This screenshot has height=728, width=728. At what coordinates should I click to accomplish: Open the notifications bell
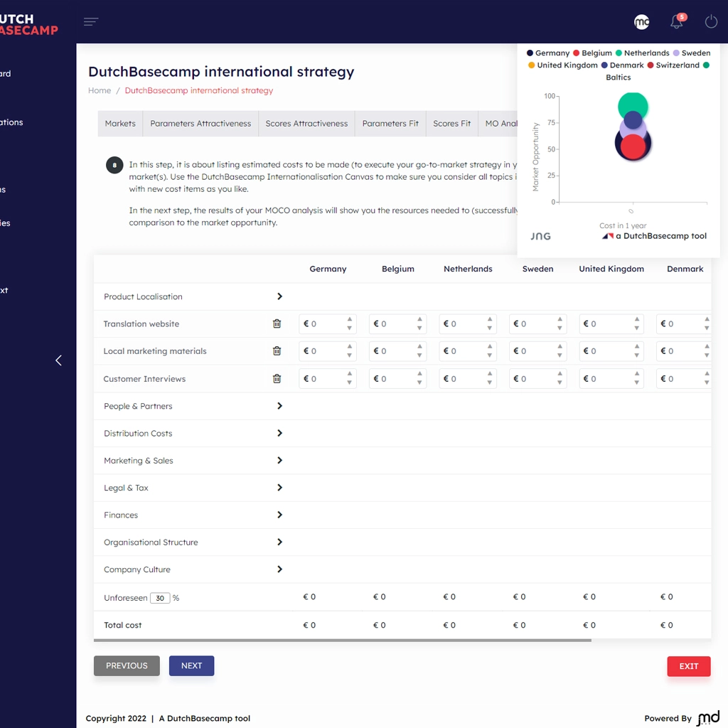[x=677, y=21]
